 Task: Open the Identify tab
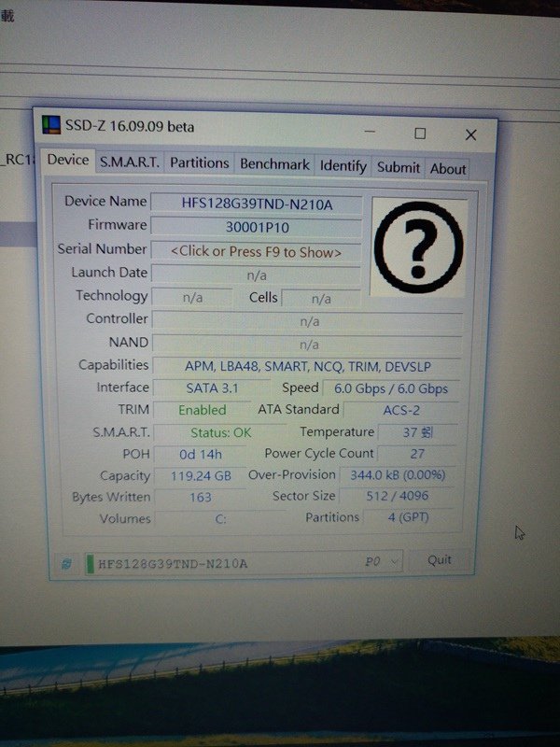point(343,166)
